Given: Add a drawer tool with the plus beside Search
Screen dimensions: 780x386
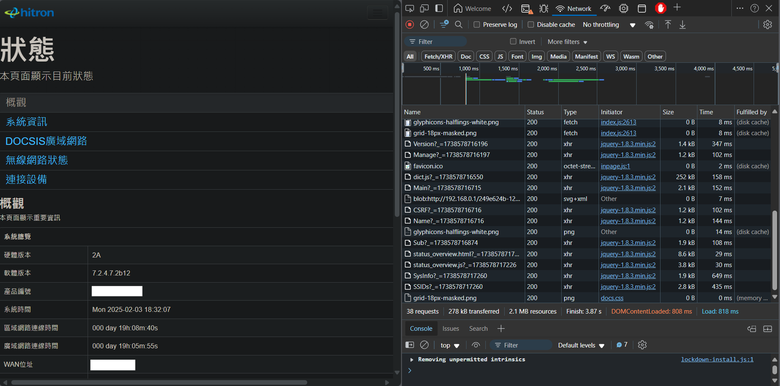Looking at the screenshot, I should [501, 329].
